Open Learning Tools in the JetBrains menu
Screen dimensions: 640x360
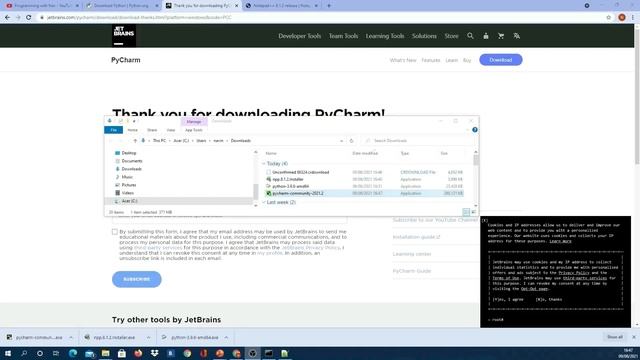pos(384,36)
